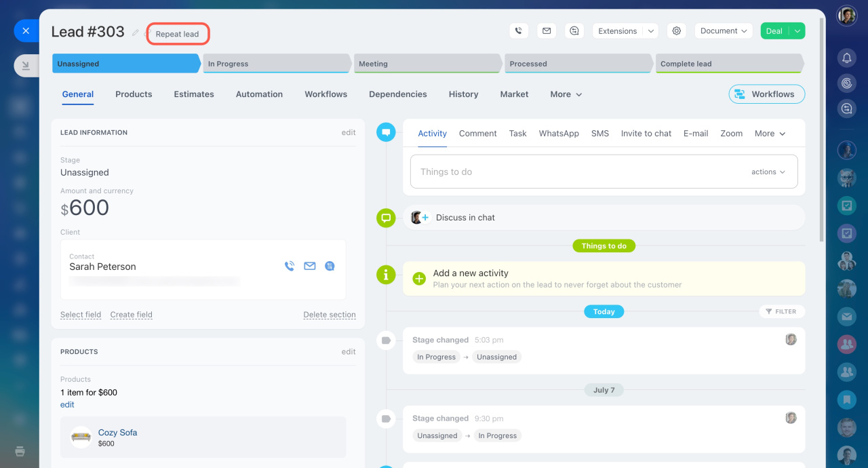Open the chat icon in header toolbar

[574, 31]
